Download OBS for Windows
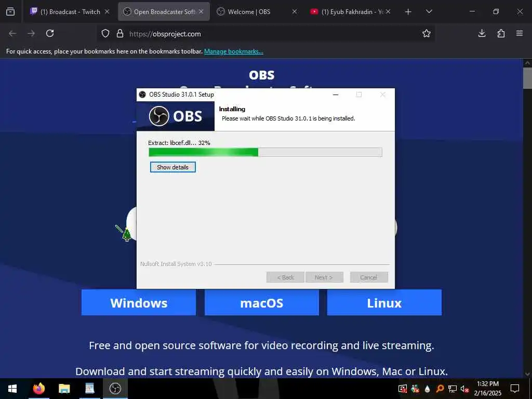The image size is (532, 399). tap(139, 302)
